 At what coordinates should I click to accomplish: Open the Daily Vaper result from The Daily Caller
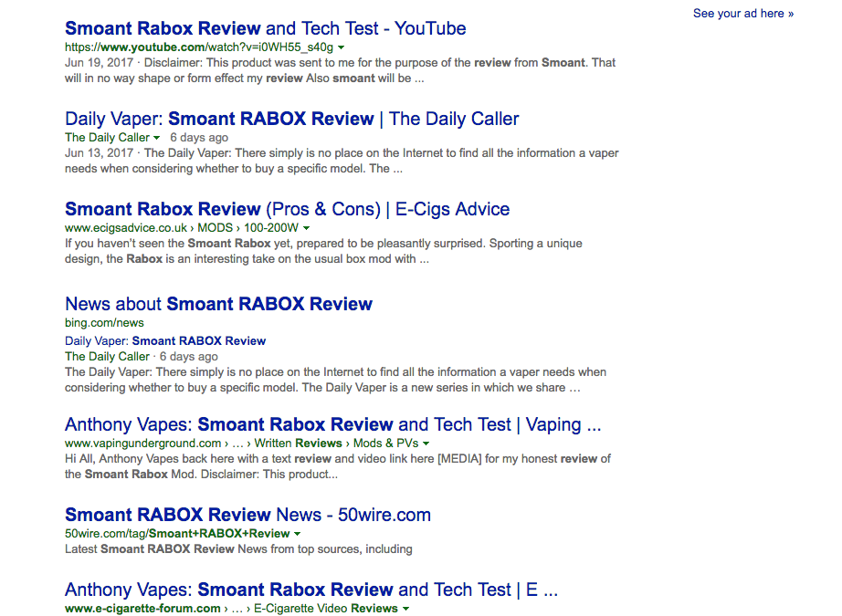(291, 119)
